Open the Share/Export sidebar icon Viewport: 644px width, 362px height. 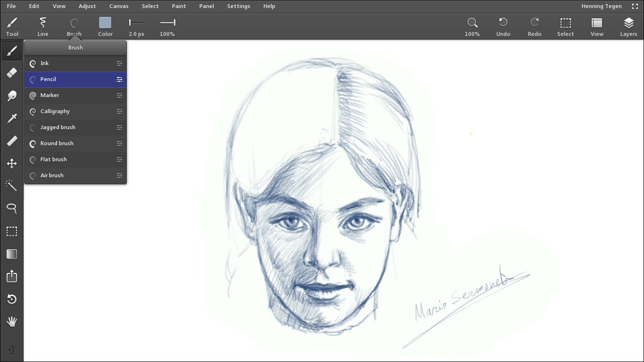tap(11, 276)
